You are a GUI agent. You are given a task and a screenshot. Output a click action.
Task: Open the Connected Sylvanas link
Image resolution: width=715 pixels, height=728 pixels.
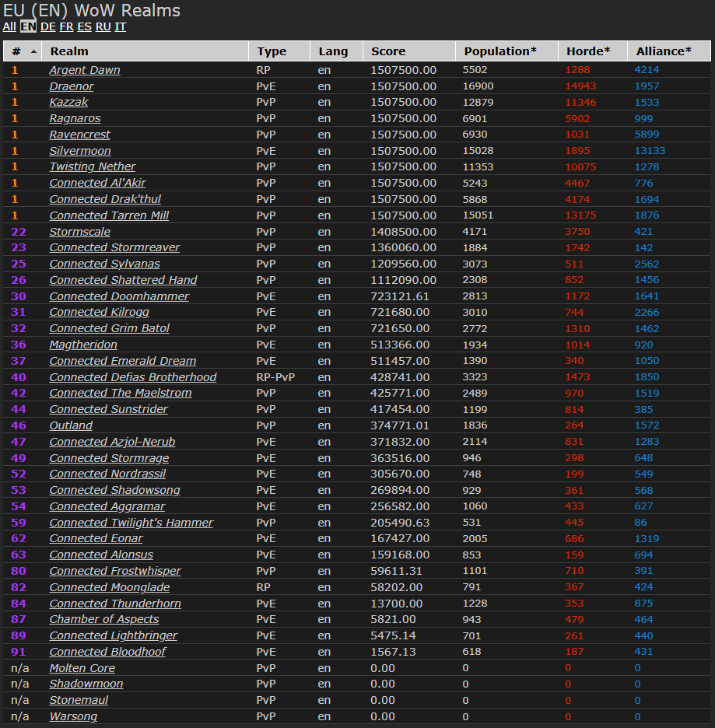coord(105,264)
